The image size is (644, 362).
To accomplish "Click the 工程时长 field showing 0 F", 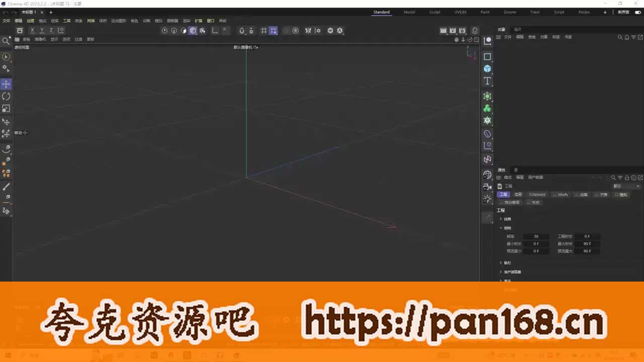I will pyautogui.click(x=587, y=236).
